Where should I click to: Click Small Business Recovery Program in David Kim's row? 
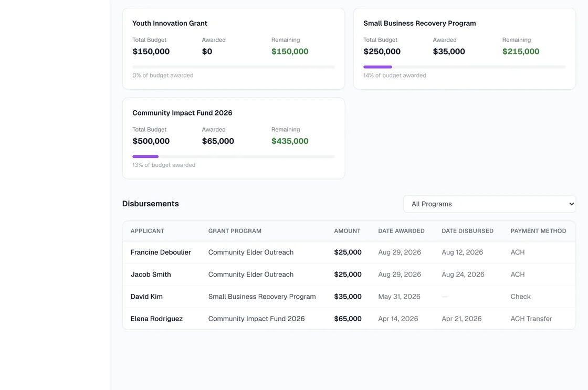262,297
